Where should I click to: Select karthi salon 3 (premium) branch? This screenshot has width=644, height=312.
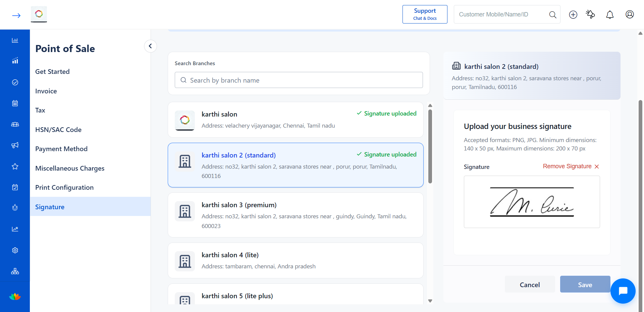coord(296,215)
